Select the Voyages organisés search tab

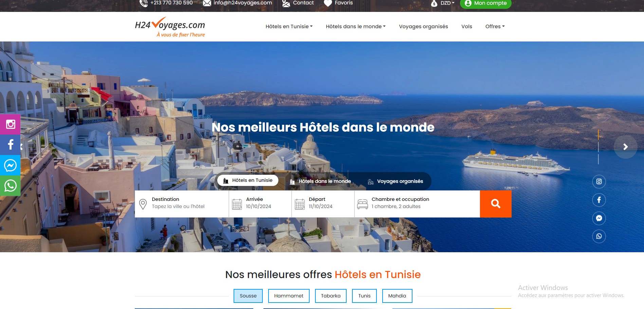coord(395,182)
